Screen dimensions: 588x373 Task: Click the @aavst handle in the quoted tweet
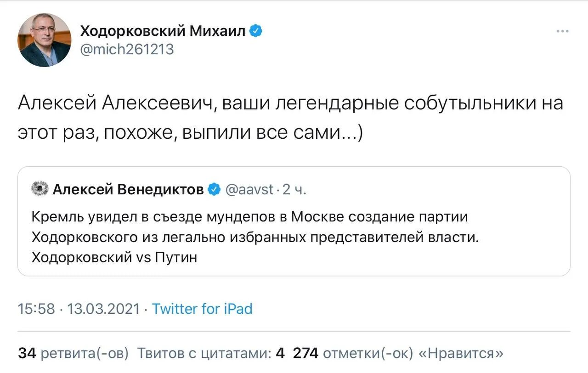249,189
